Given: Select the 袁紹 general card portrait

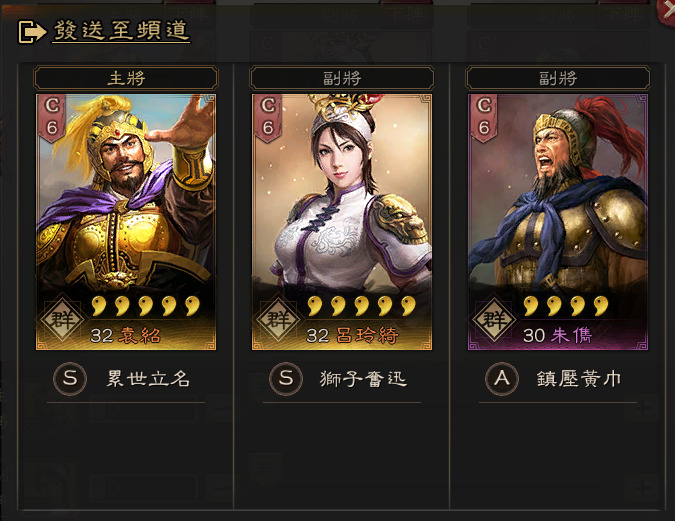Looking at the screenshot, I should tap(126, 222).
